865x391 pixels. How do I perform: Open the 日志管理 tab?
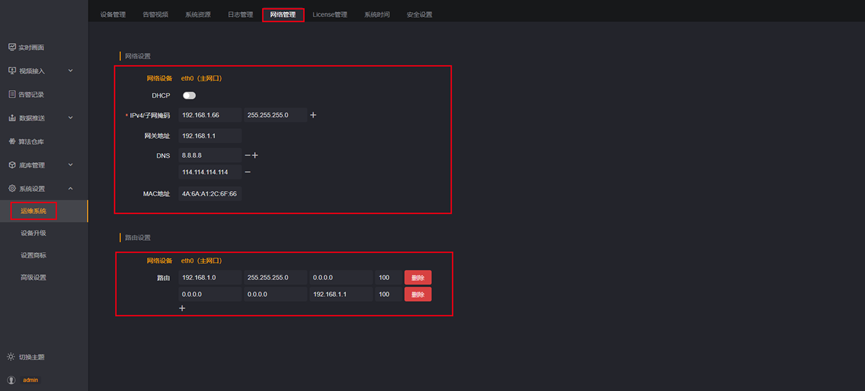pos(240,15)
